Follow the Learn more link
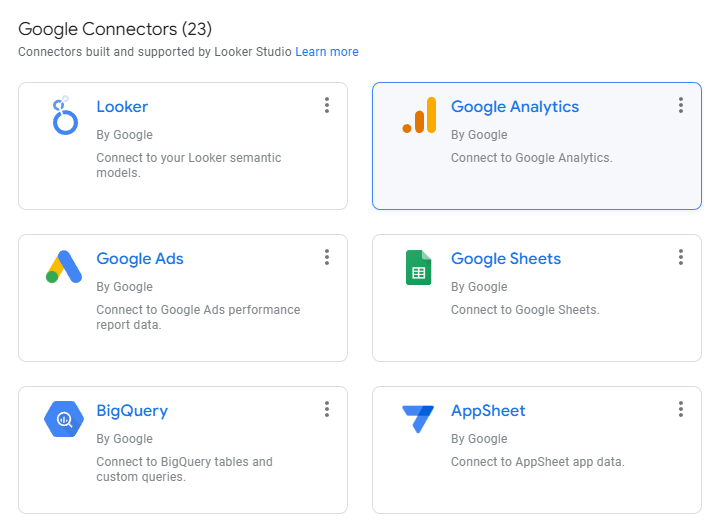The width and height of the screenshot is (721, 520). (x=327, y=52)
